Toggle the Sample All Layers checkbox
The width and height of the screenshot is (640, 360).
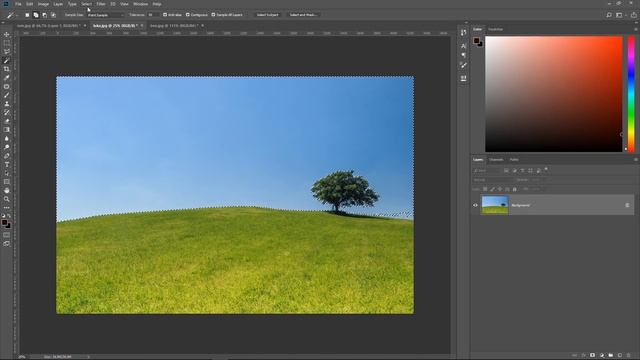213,15
